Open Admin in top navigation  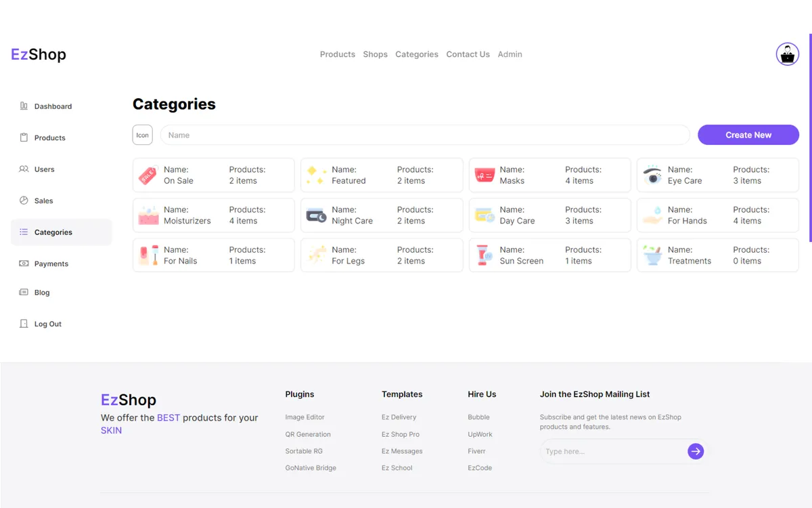pos(510,54)
